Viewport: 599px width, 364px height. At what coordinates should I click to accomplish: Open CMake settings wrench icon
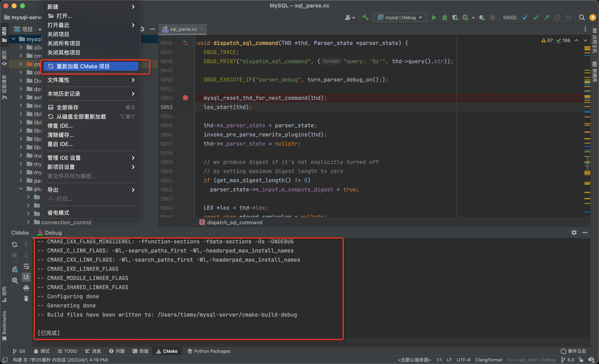pos(15,269)
